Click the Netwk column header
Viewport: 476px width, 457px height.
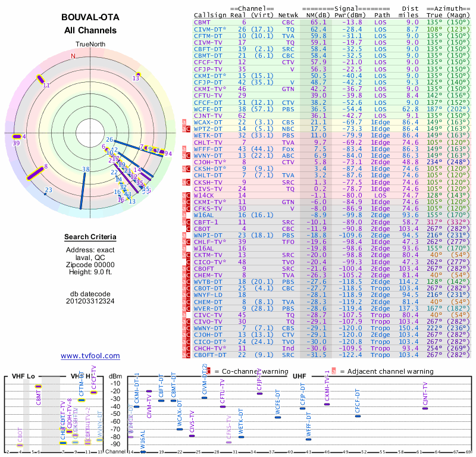[288, 15]
